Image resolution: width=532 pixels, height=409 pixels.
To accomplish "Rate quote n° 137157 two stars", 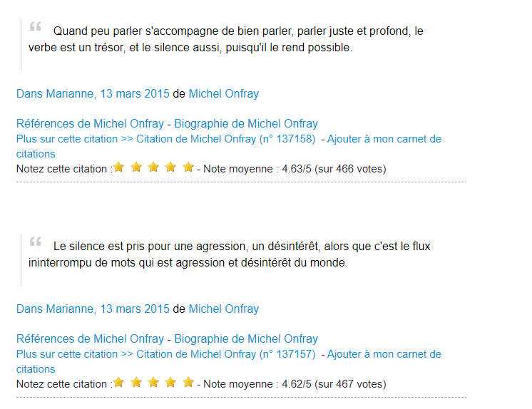I will 136,383.
